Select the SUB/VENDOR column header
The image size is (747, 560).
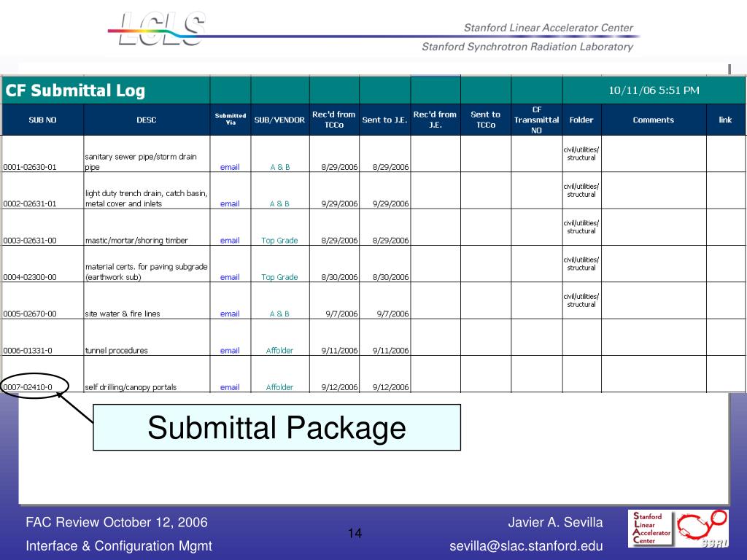(279, 120)
